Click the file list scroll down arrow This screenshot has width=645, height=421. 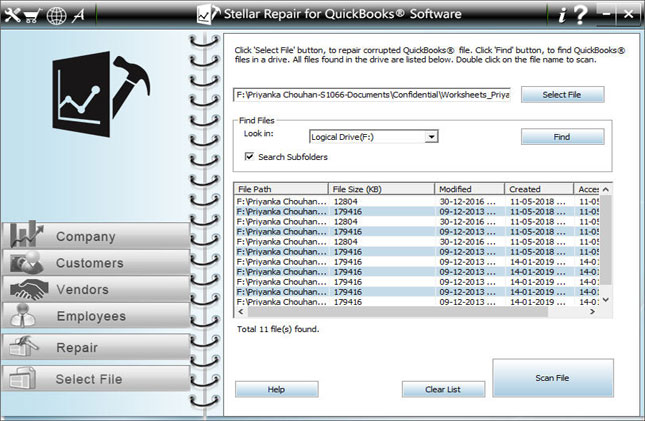[x=606, y=300]
